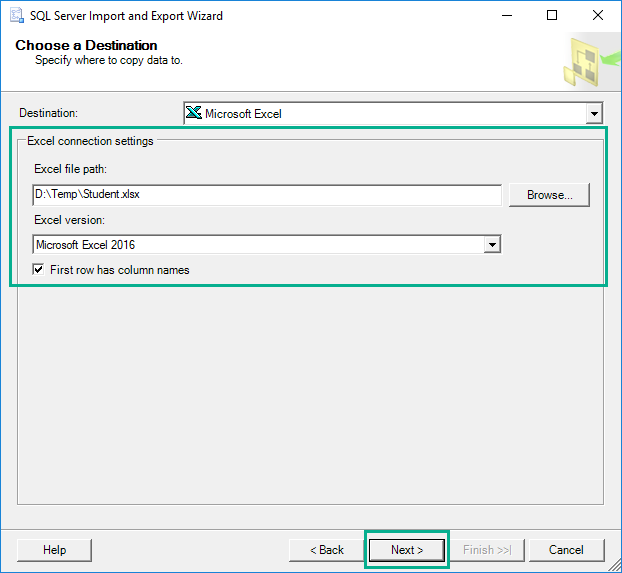Click the 'Excel version:' label
Image resolution: width=622 pixels, height=573 pixels.
[x=69, y=220]
